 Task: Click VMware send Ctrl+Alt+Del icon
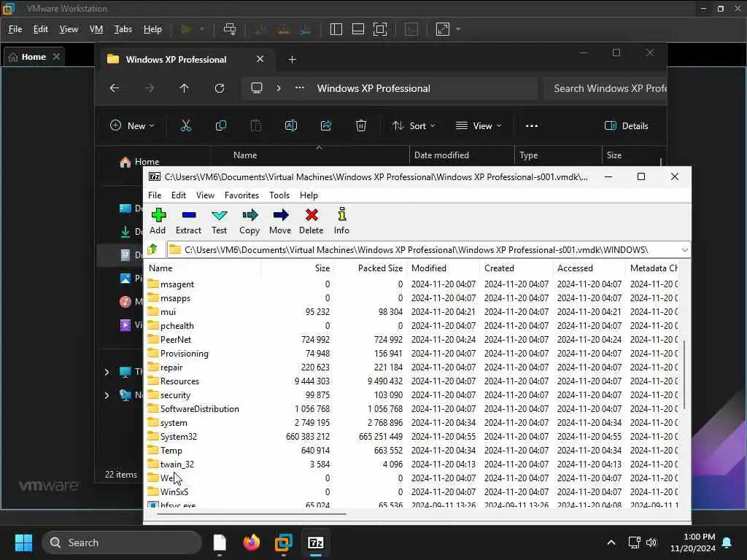point(230,29)
